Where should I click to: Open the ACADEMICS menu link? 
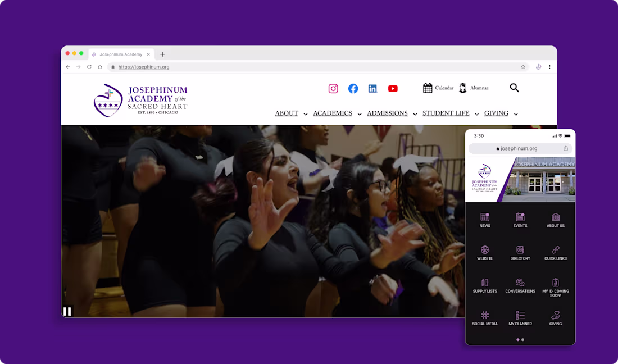[332, 113]
